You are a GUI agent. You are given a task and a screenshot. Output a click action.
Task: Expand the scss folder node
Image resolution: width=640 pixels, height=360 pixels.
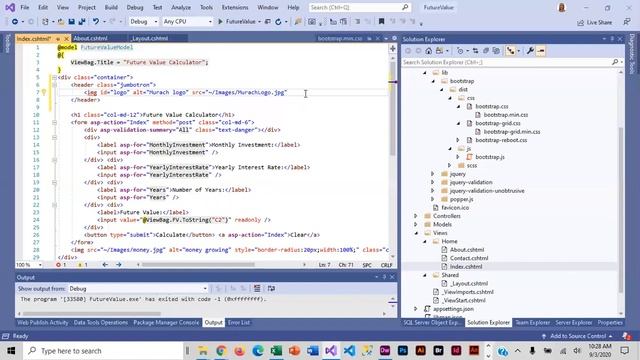tap(449, 165)
